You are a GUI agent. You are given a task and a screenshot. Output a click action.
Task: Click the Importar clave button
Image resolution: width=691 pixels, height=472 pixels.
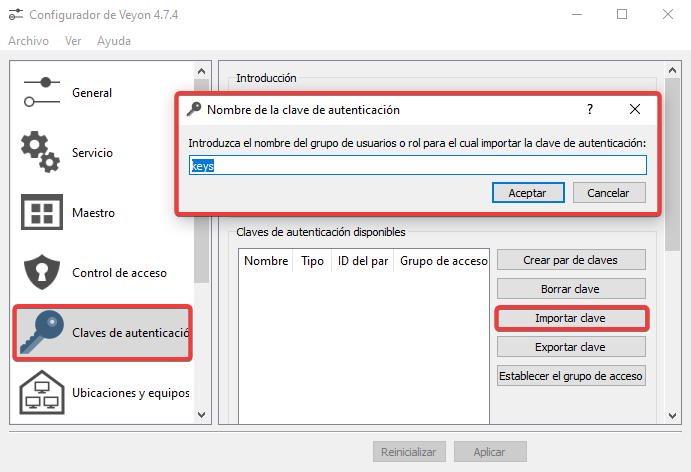571,318
